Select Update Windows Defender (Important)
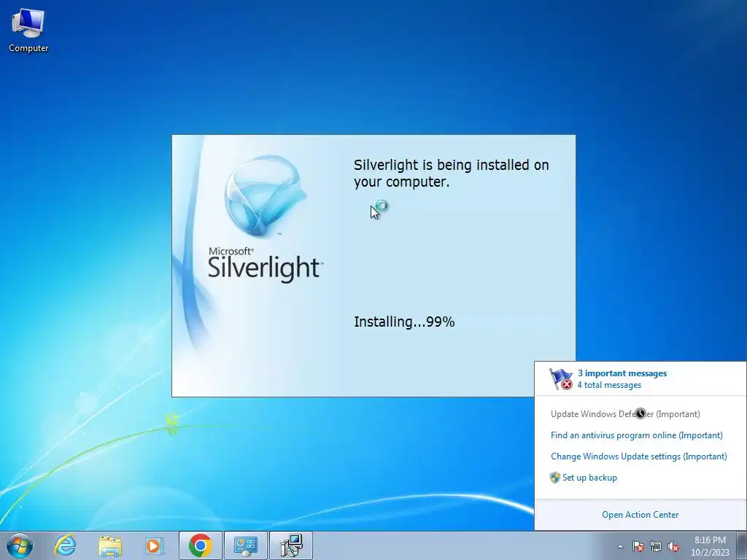Screen dimensions: 747x560 (625, 414)
